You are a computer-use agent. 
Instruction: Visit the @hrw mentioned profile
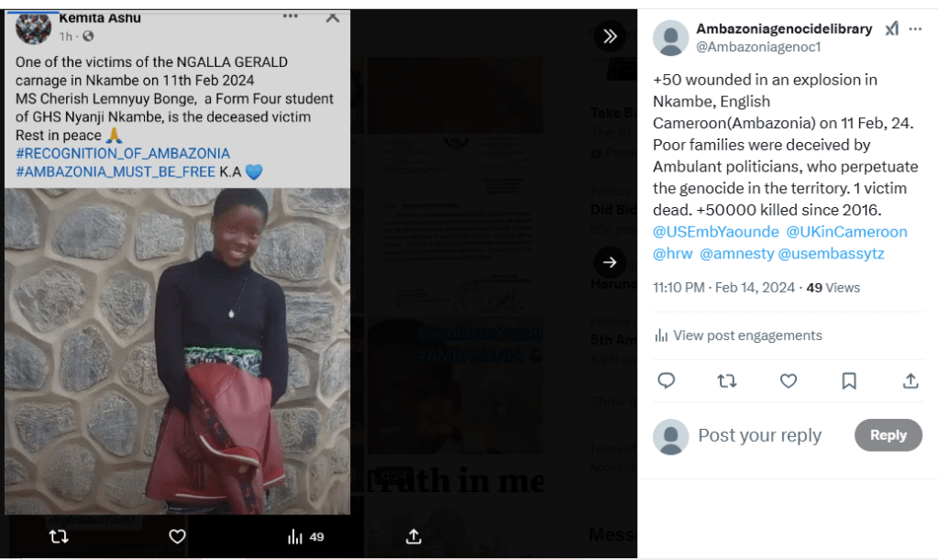click(672, 254)
